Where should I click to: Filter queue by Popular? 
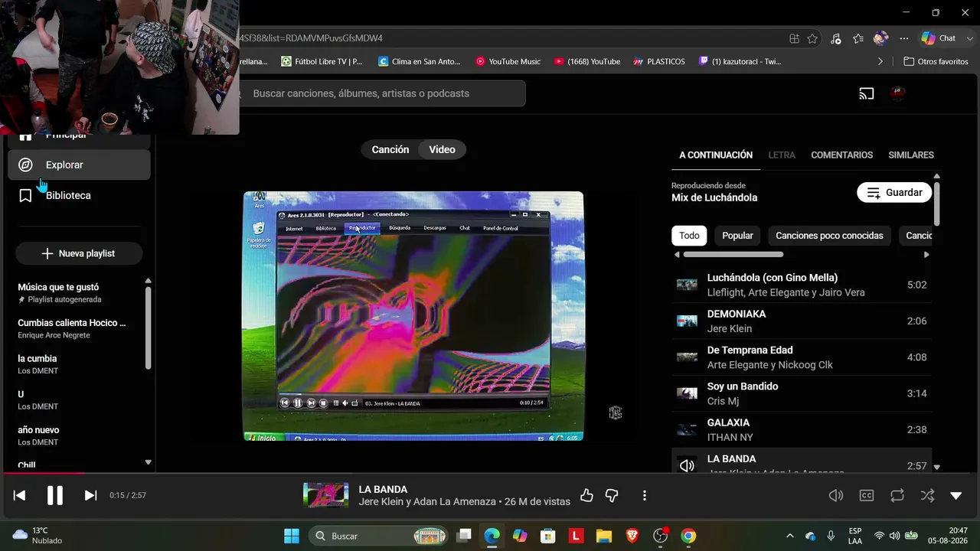pos(737,236)
